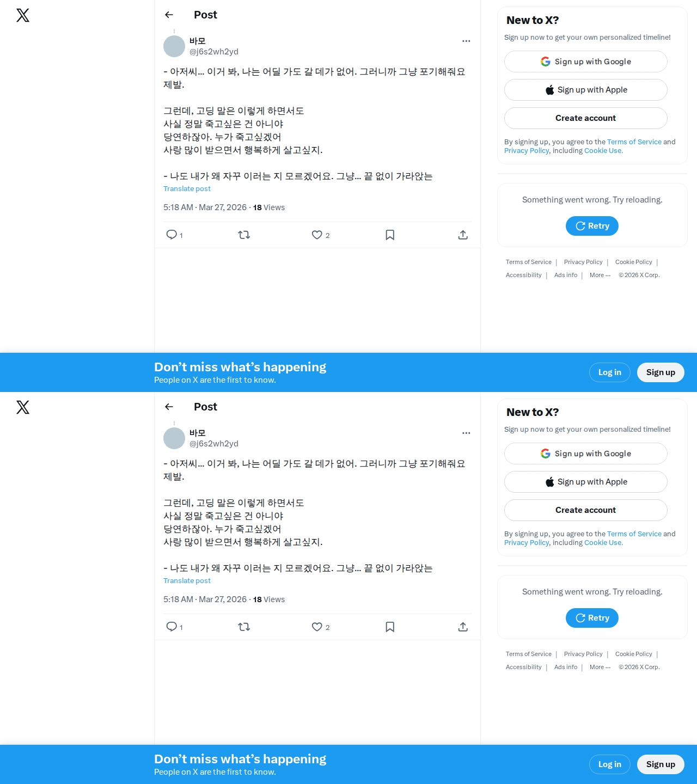This screenshot has width=697, height=784.
Task: Go back using the arrow beside upper Post heading
Action: click(x=169, y=15)
